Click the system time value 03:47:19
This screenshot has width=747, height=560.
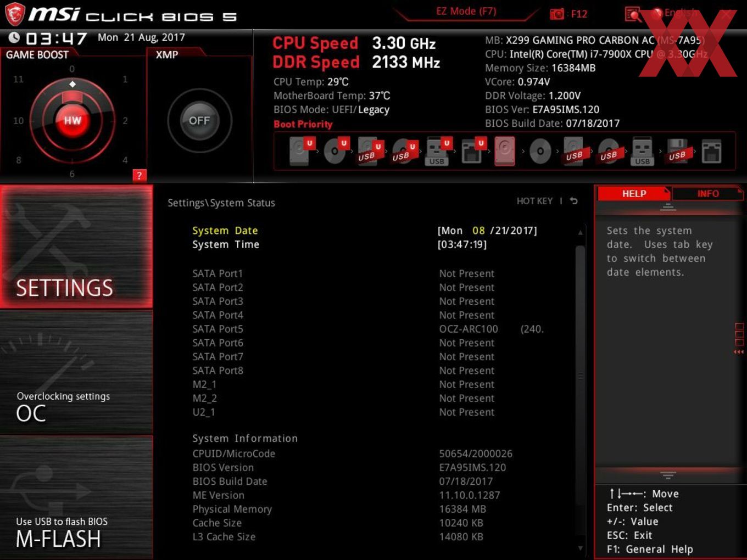tap(462, 244)
